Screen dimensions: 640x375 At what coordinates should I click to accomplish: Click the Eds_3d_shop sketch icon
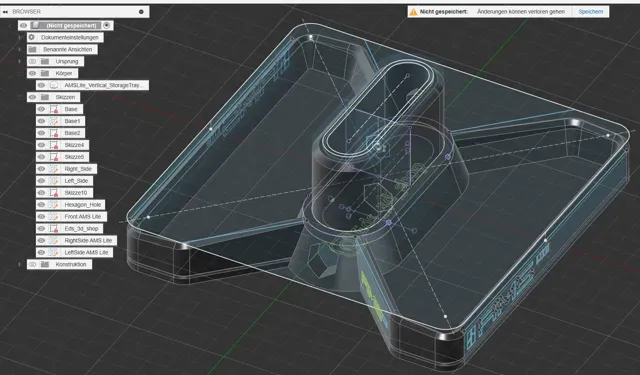(54, 229)
